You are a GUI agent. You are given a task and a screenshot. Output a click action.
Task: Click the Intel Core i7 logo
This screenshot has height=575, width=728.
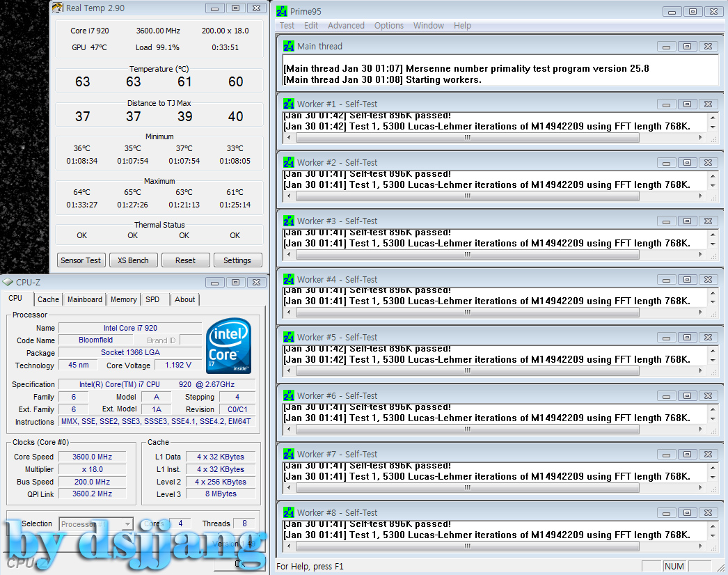pyautogui.click(x=229, y=346)
